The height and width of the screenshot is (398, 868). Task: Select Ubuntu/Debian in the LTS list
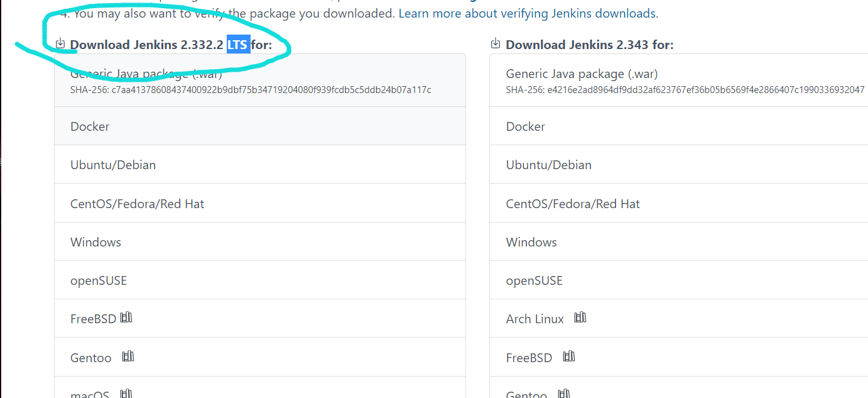[x=260, y=165]
